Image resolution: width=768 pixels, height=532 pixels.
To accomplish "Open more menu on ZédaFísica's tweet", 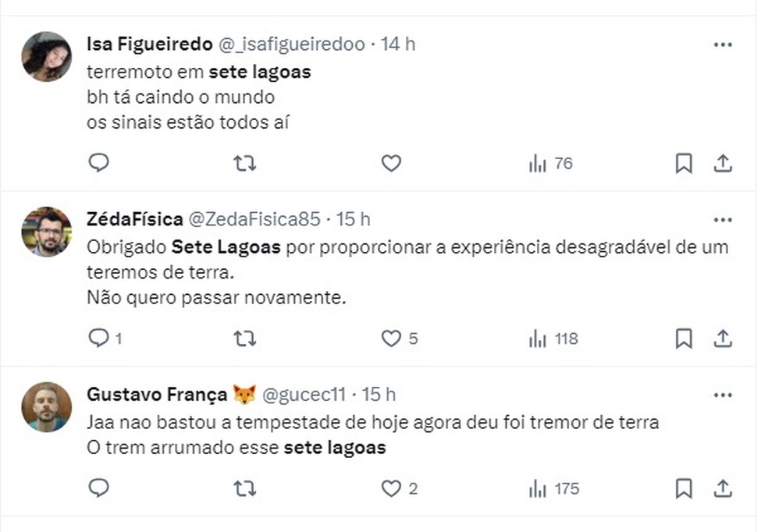I will tap(723, 220).
